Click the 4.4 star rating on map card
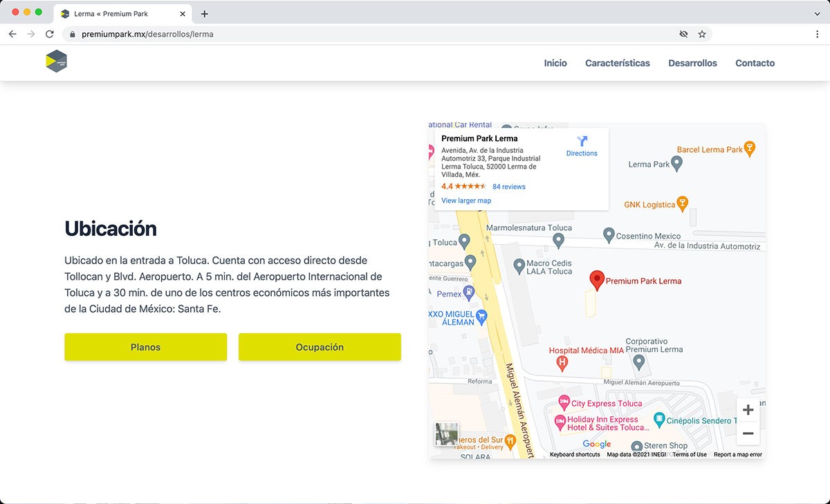Viewport: 830px width, 504px height. coord(463,187)
